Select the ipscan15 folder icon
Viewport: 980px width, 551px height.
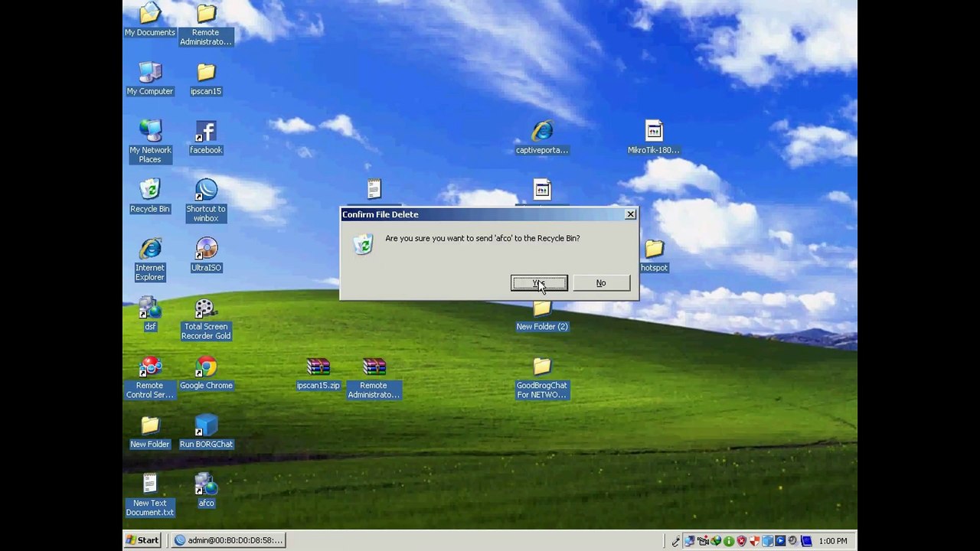(x=206, y=79)
